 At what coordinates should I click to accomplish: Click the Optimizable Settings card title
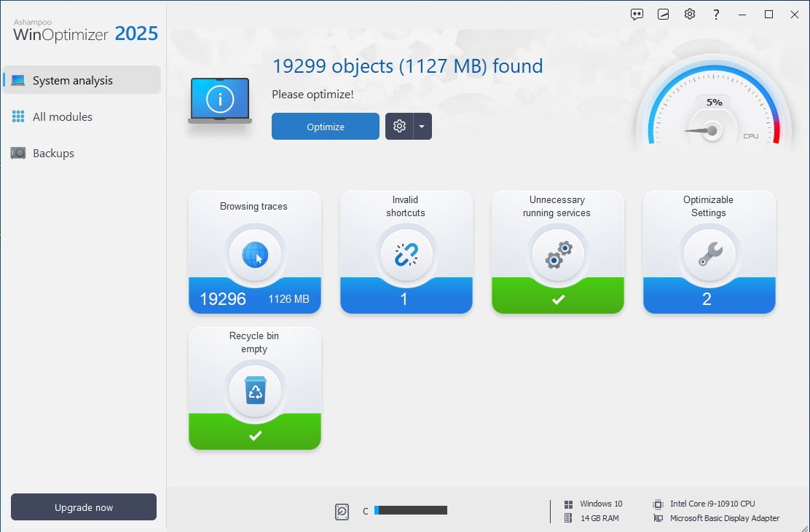point(708,207)
